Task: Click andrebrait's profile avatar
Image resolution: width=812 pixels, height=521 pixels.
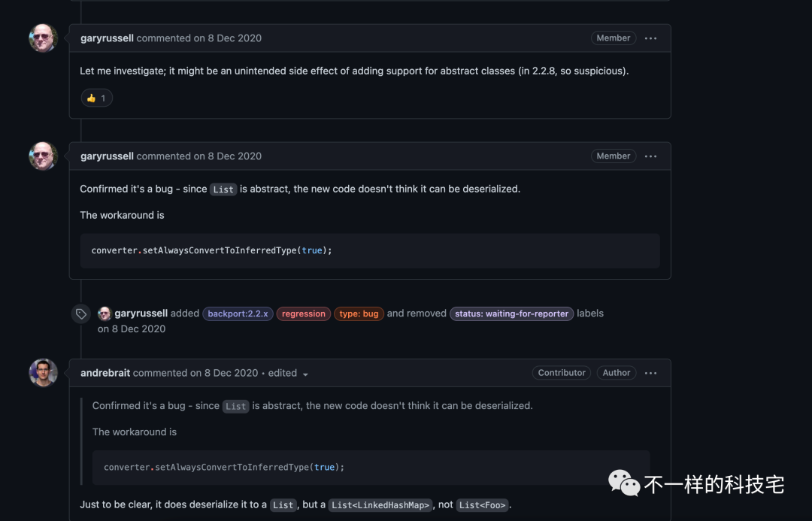Action: pos(44,373)
